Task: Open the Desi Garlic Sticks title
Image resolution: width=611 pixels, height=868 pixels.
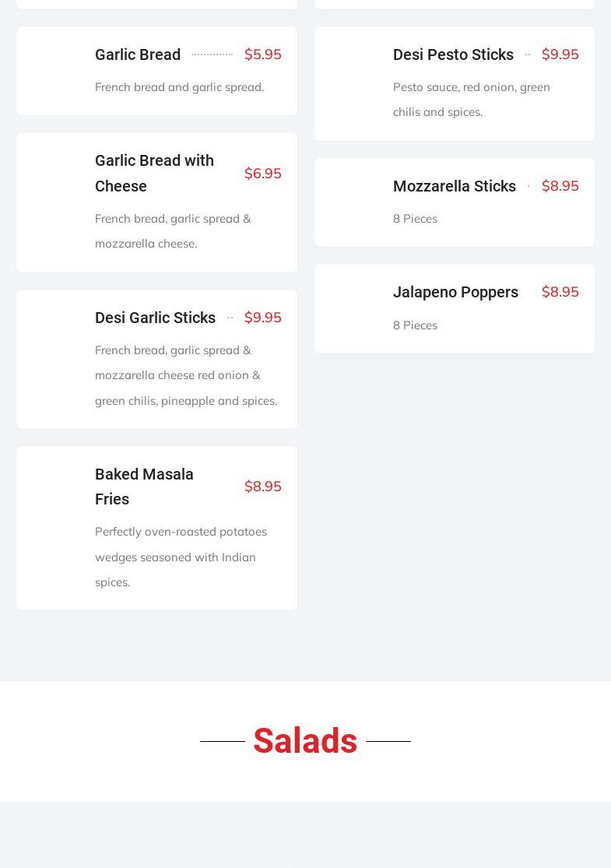Action: point(155,318)
